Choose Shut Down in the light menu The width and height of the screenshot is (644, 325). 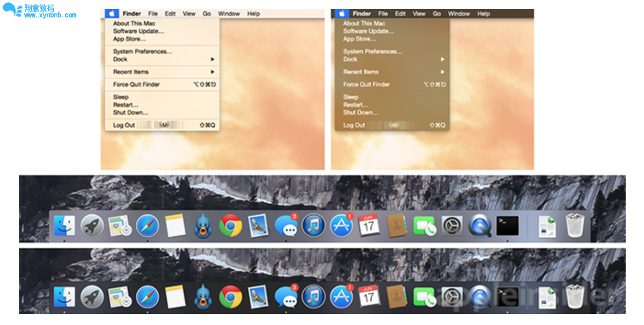tap(131, 112)
